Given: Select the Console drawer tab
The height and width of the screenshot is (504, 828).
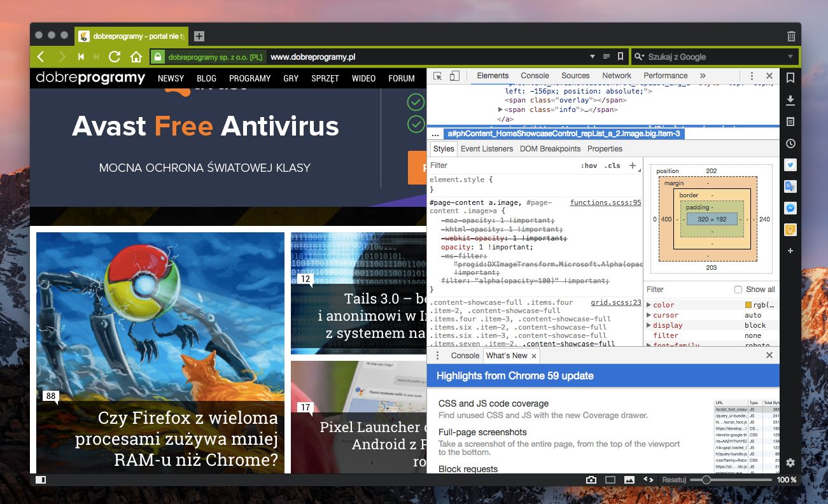Looking at the screenshot, I should [x=465, y=356].
